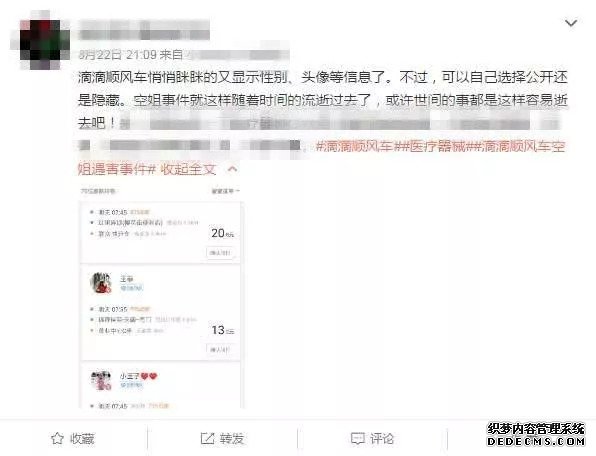Screen dimensions: 596x456
Task: Collapse the post with 收起全文
Action: (188, 169)
